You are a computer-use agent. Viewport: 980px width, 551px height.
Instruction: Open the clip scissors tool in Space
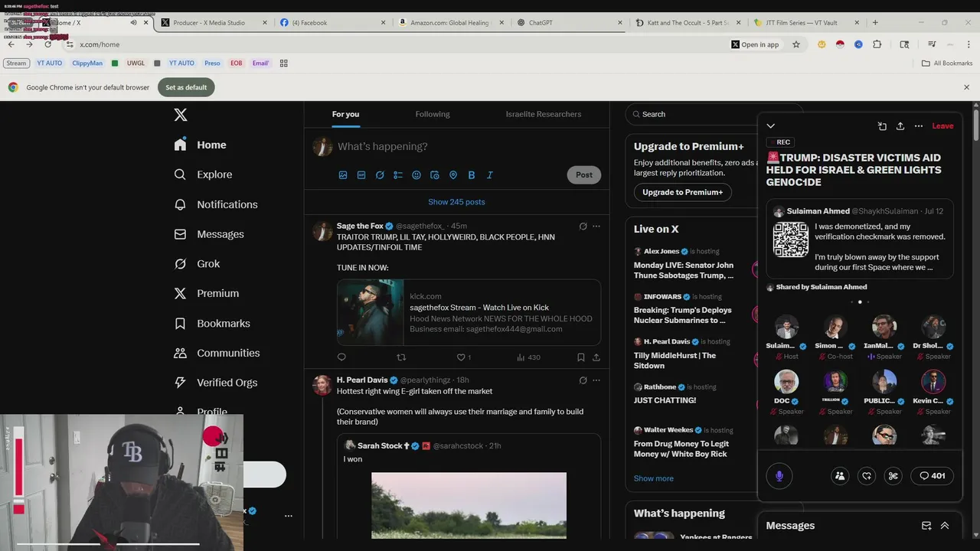(893, 476)
